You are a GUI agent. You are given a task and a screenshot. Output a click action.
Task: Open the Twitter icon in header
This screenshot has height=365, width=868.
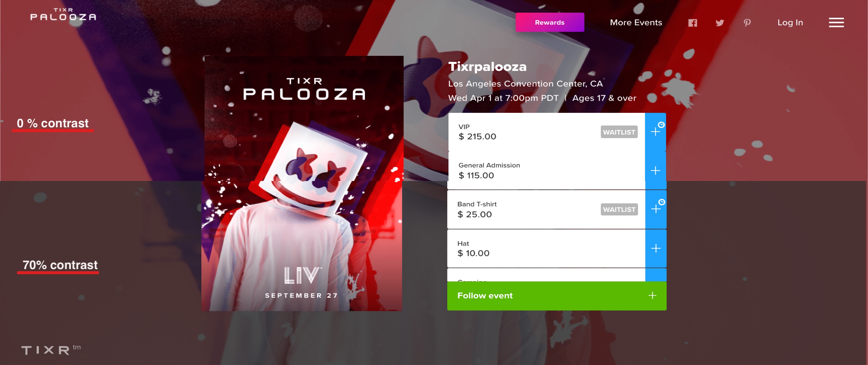[720, 23]
